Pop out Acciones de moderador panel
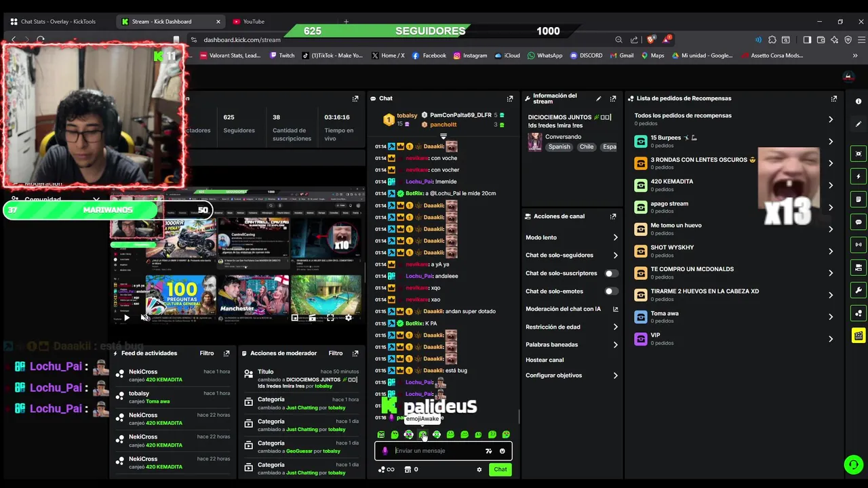The width and height of the screenshot is (868, 488). 355,353
